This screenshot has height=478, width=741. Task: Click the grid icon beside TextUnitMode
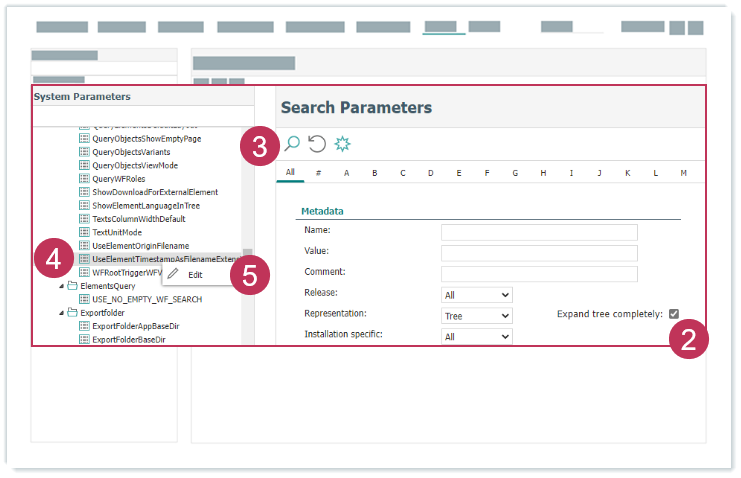click(x=84, y=232)
